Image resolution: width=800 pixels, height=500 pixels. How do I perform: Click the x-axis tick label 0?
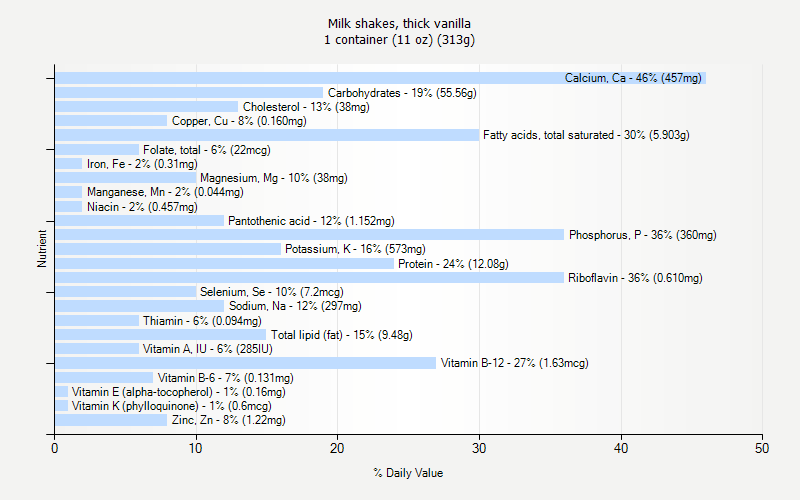pyautogui.click(x=55, y=448)
